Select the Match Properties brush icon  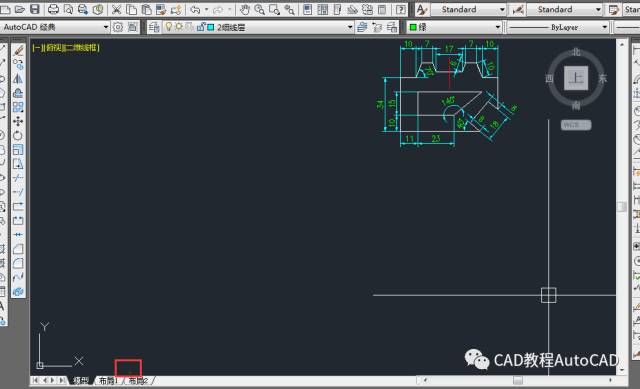[x=161, y=9]
